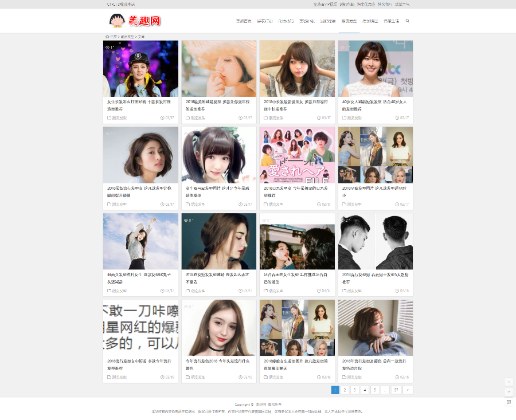The height and width of the screenshot is (420, 516).
Task: Switch to the 娱乐明星 navigation tab
Action: coord(372,21)
